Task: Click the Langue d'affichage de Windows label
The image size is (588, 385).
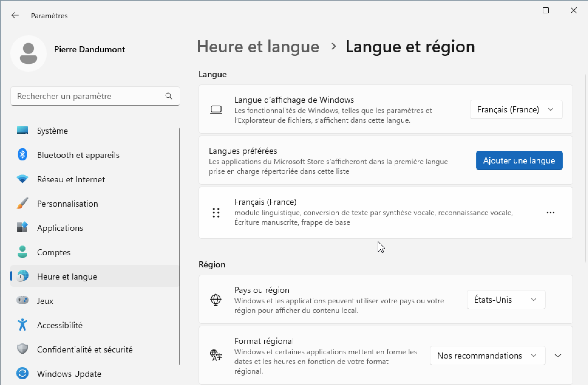Action: [294, 100]
